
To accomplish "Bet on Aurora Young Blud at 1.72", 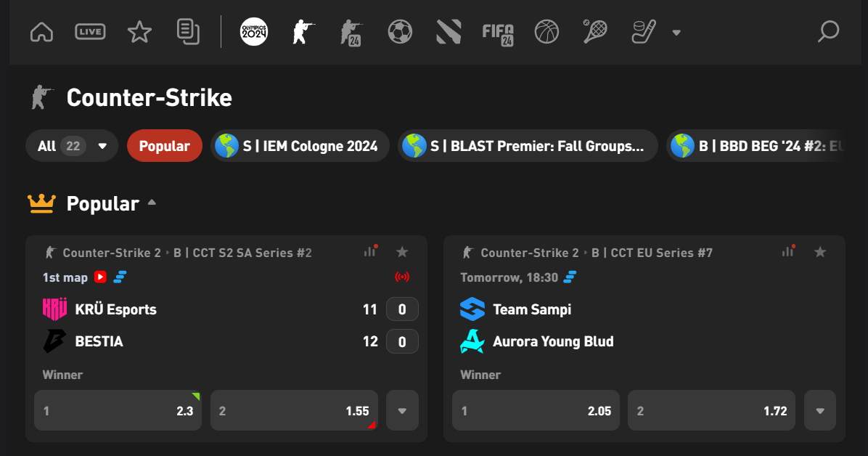I will pyautogui.click(x=711, y=411).
